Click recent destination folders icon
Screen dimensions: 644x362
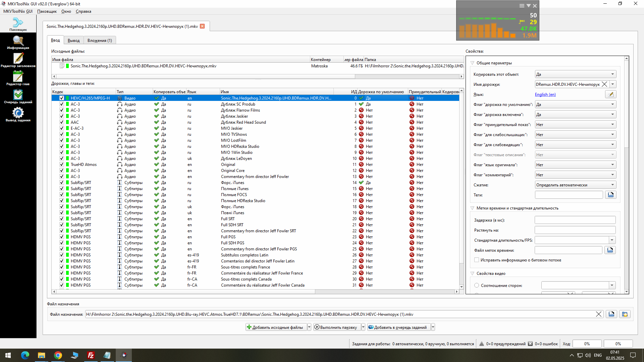[625, 314]
